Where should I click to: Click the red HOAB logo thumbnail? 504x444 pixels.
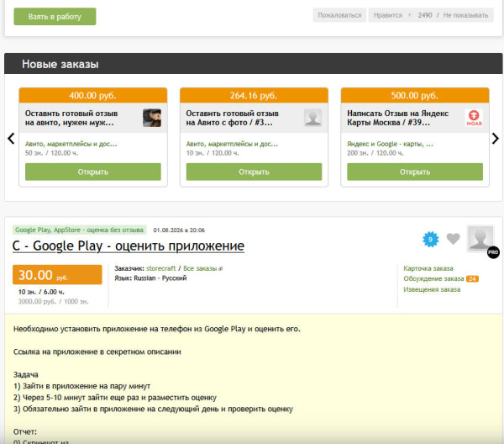474,118
